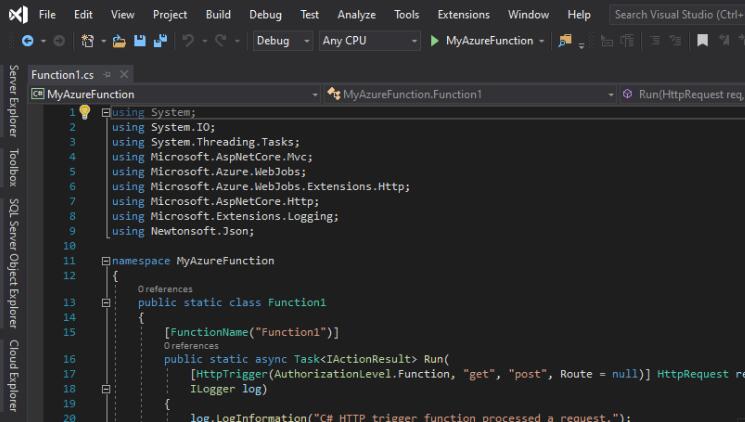Viewport: 745px width, 422px height.
Task: Click the Visual Studio logo icon
Action: pos(19,15)
